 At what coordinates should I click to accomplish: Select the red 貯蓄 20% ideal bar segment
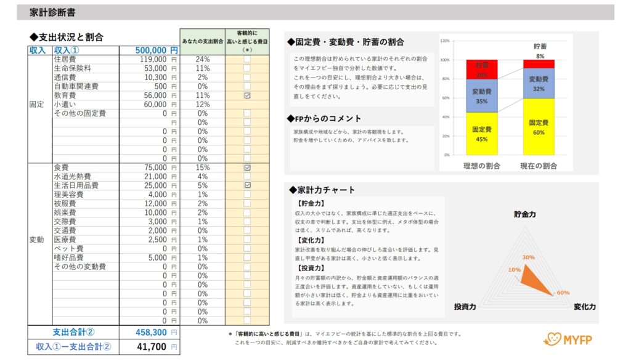[482, 69]
